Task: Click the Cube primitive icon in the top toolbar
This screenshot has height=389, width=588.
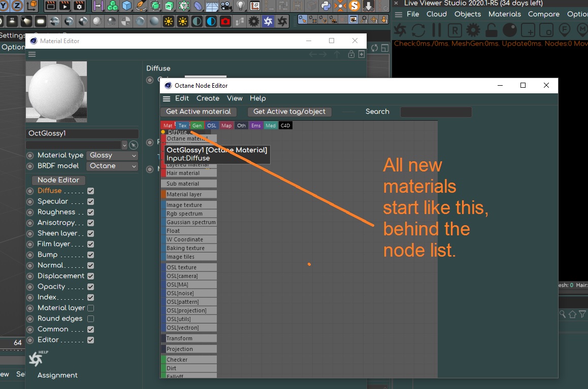Action: coord(127,6)
